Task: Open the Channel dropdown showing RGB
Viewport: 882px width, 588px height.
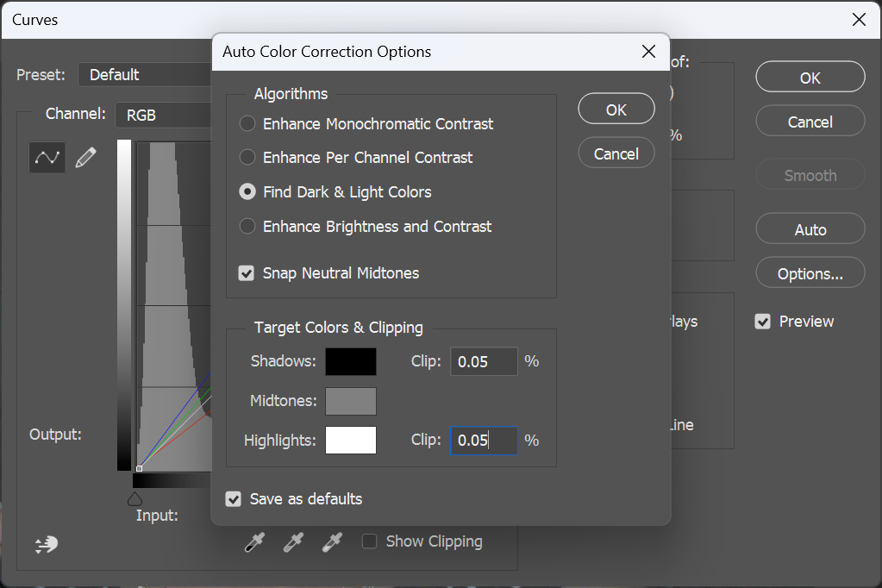Action: tap(164, 115)
